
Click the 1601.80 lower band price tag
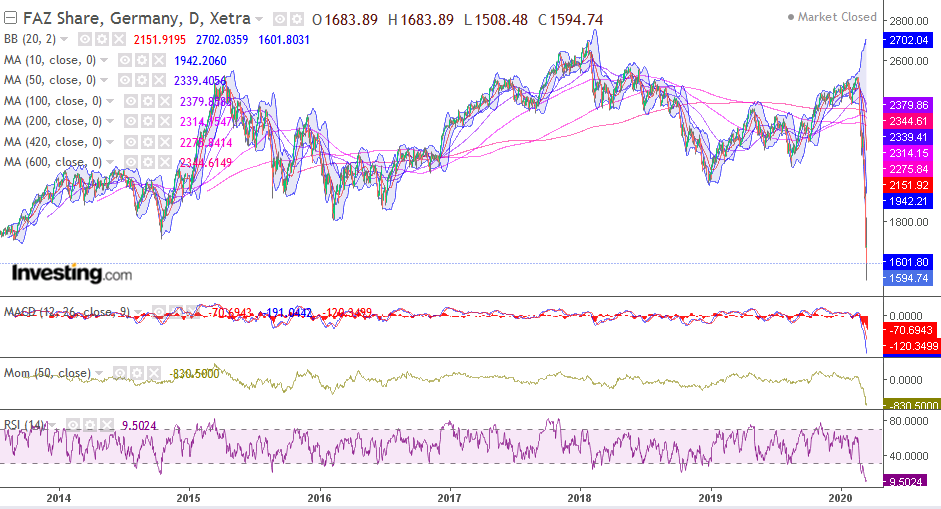point(909,262)
